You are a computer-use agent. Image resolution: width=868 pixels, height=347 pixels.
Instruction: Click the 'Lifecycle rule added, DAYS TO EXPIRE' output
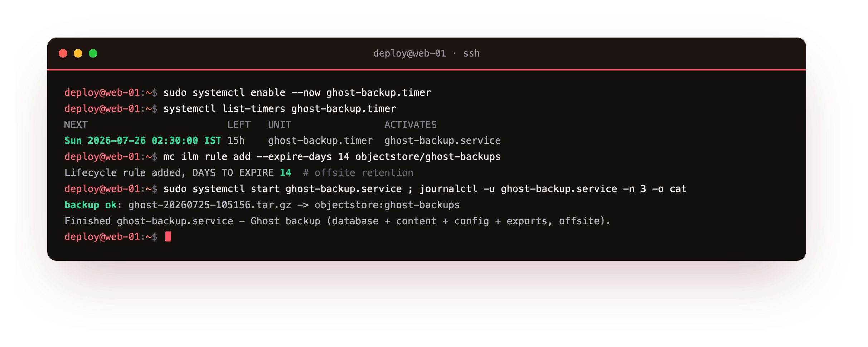click(169, 173)
